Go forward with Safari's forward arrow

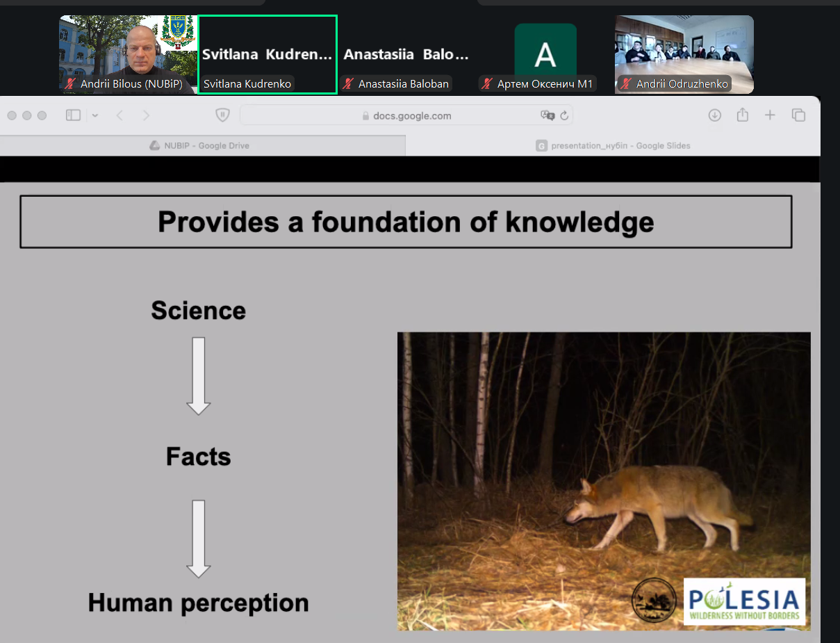146,115
